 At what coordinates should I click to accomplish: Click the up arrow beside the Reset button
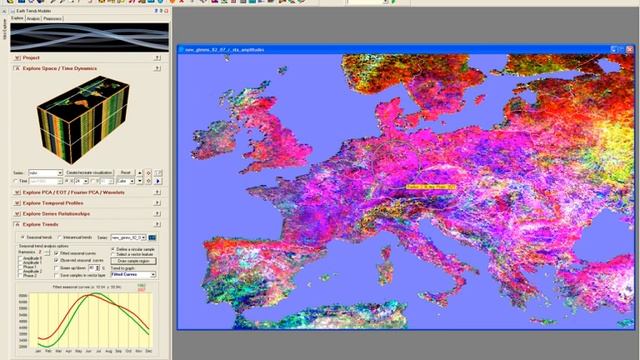tap(140, 173)
